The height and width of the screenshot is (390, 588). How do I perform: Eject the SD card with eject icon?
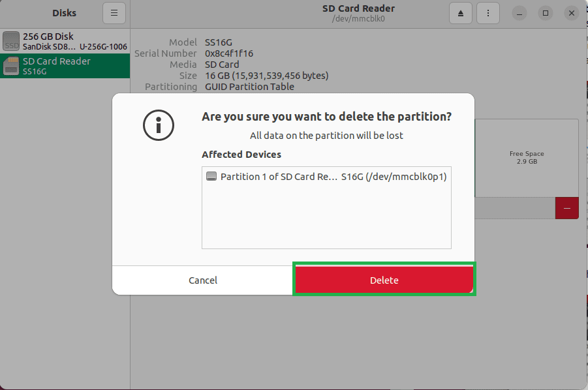pyautogui.click(x=461, y=13)
